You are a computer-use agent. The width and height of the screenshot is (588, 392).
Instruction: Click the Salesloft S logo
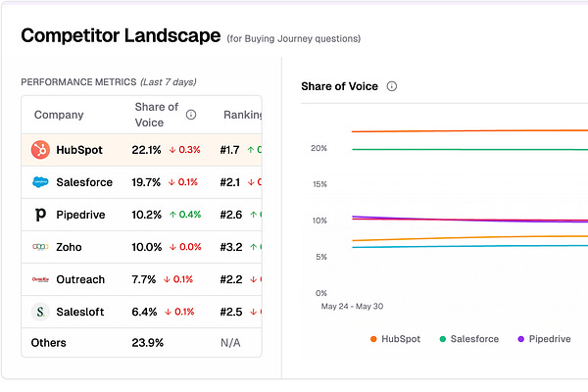40,312
